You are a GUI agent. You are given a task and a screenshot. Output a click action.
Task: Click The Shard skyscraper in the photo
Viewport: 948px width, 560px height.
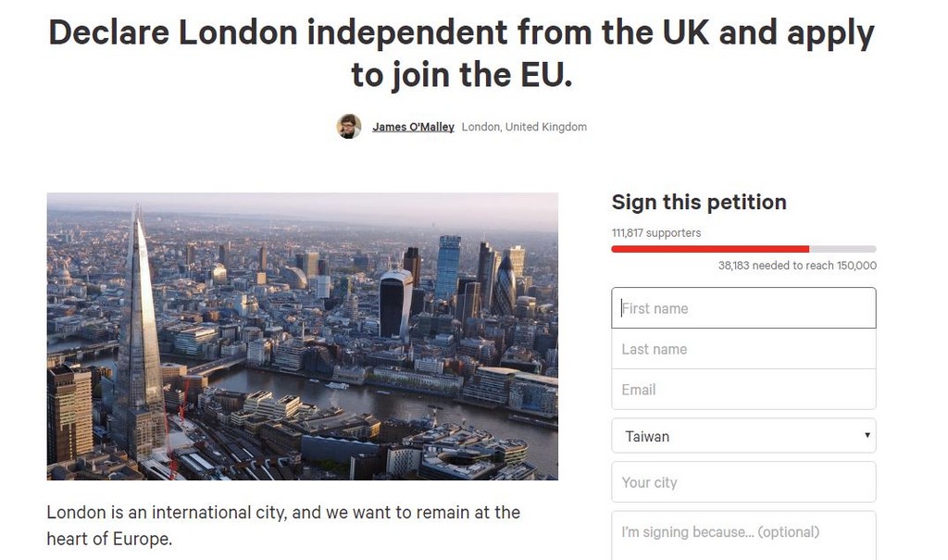(139, 342)
